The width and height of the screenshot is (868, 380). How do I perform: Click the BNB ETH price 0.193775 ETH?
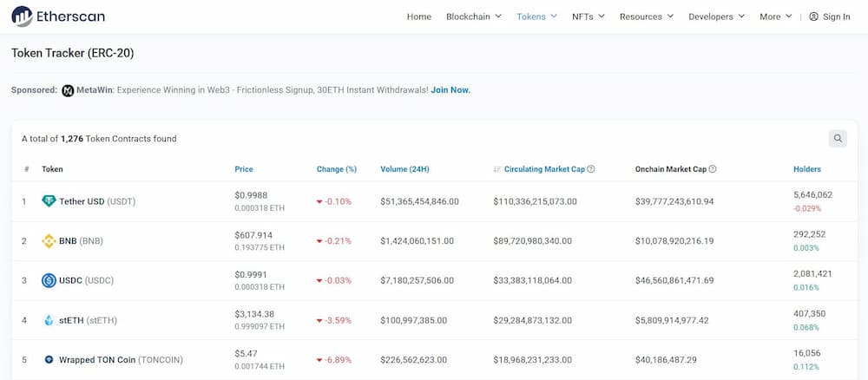pos(260,248)
